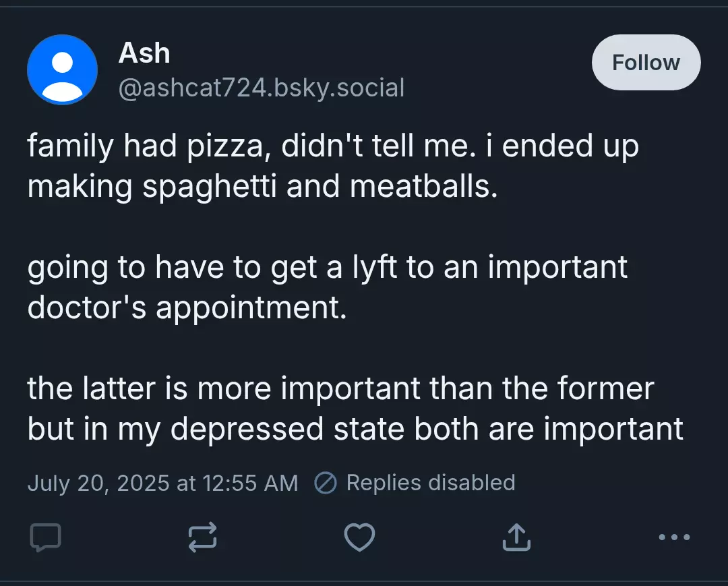Click the paragraph about the doctor's appointment
The image size is (728, 586).
[328, 287]
